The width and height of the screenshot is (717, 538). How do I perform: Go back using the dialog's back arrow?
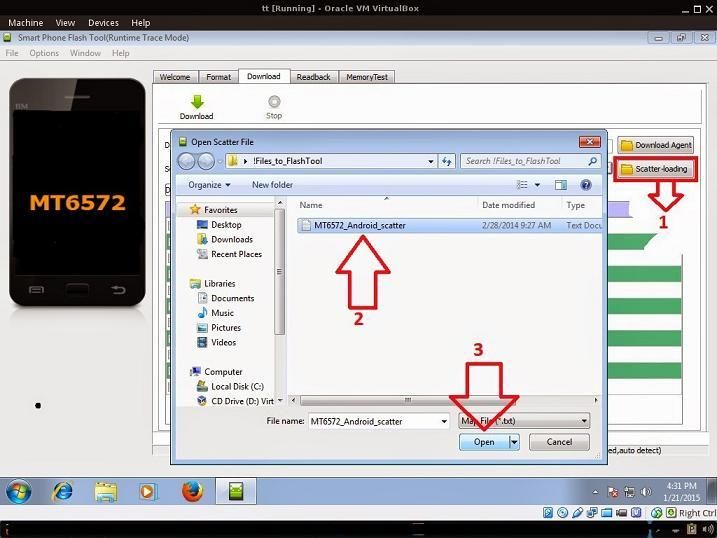(x=186, y=161)
